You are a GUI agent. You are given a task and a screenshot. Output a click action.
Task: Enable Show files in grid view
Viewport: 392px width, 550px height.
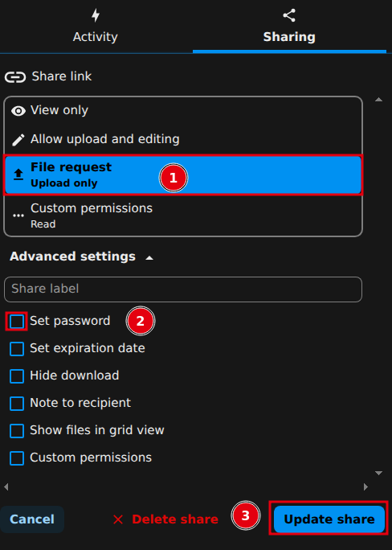(17, 431)
